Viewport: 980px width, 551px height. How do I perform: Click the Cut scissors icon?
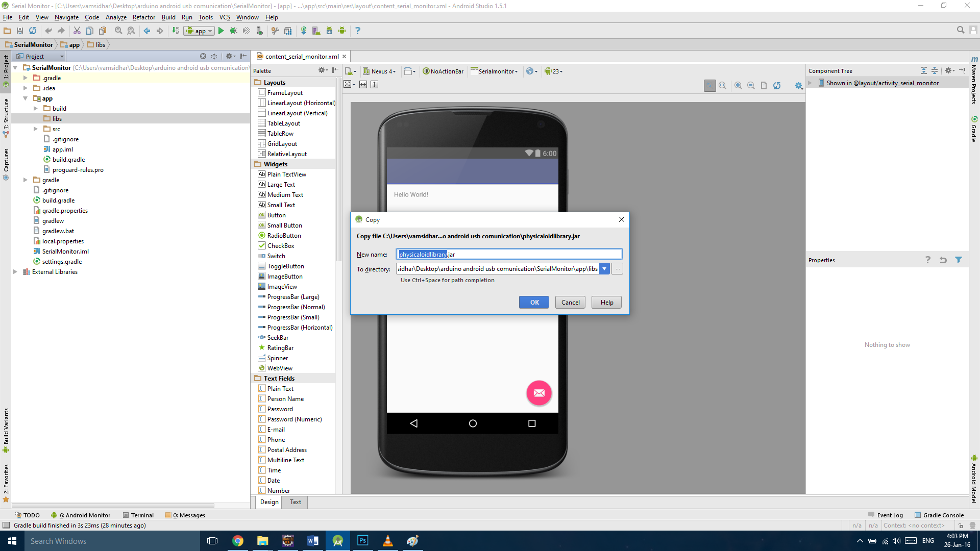(77, 31)
